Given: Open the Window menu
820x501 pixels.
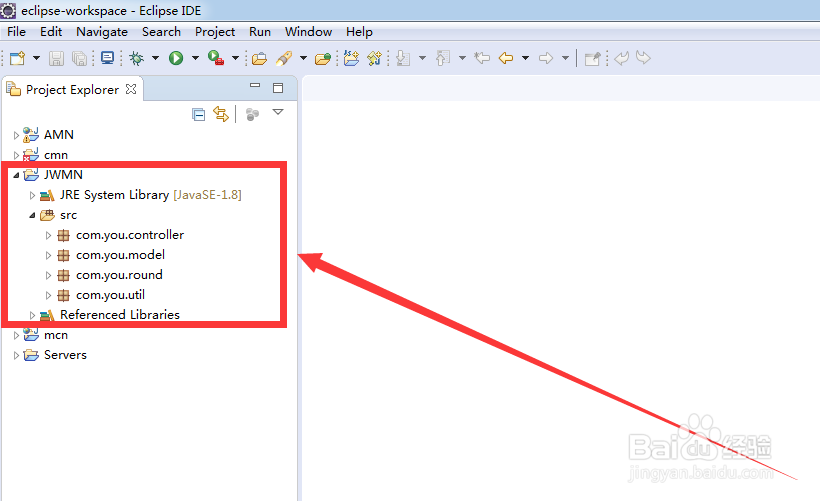Looking at the screenshot, I should click(x=309, y=32).
